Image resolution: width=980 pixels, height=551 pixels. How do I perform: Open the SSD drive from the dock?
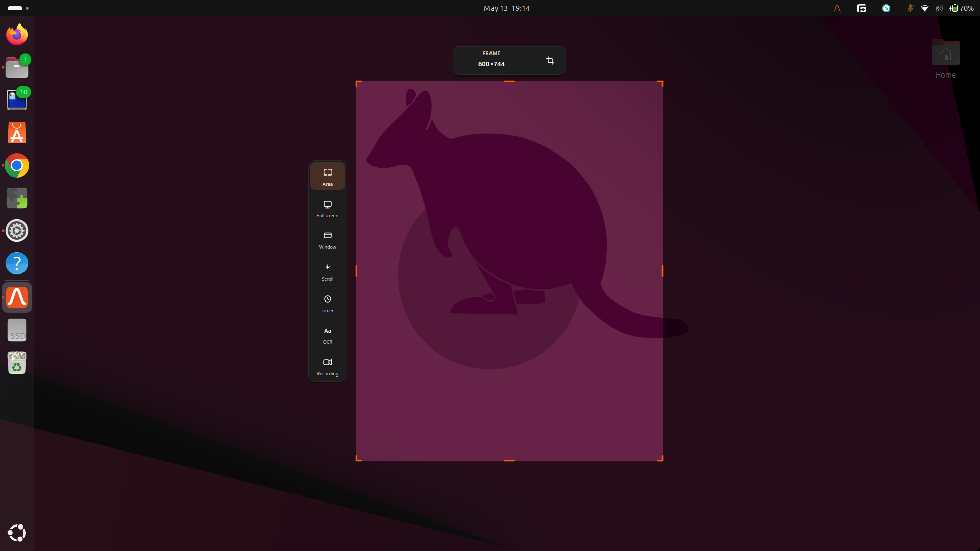click(x=17, y=330)
